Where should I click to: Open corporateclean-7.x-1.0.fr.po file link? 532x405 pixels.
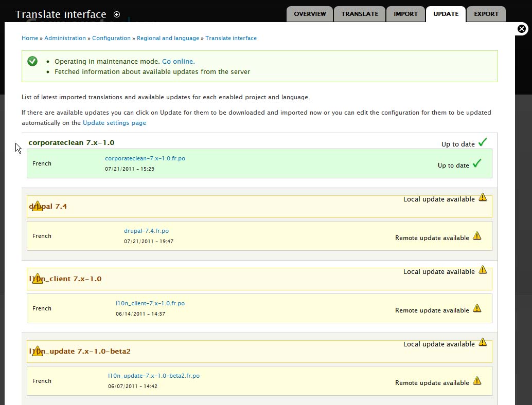(x=145, y=158)
